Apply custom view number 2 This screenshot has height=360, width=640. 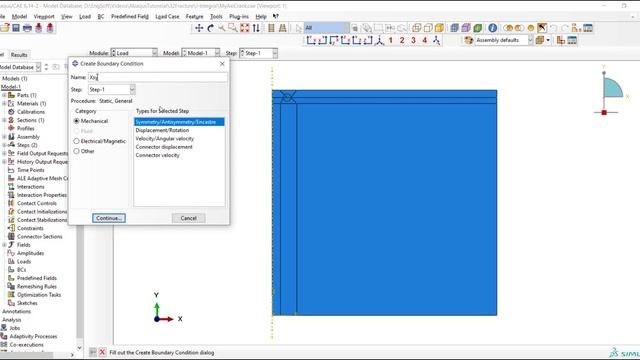pos(402,40)
